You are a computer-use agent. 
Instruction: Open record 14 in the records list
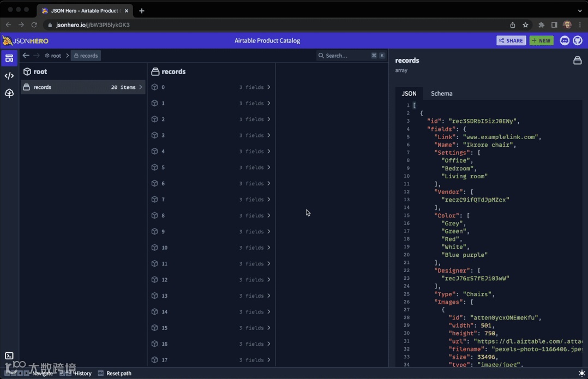coord(211,312)
